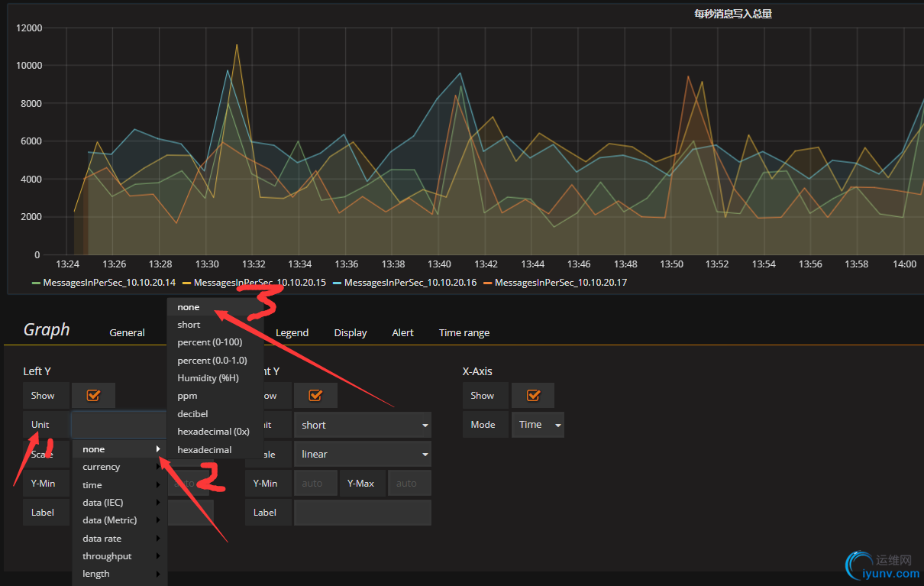Switch to the General tab
The image size is (924, 586).
127,333
